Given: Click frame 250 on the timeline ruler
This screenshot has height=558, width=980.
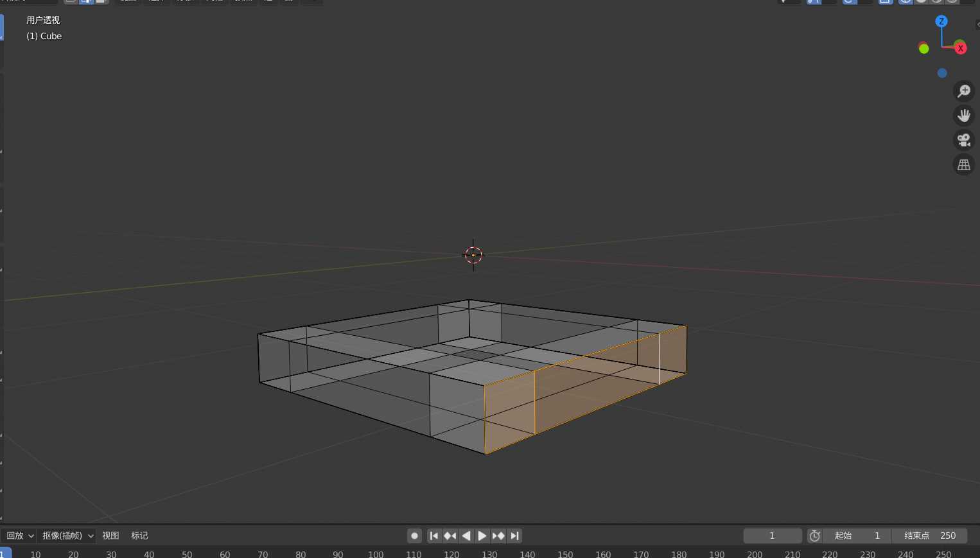Looking at the screenshot, I should pos(943,554).
